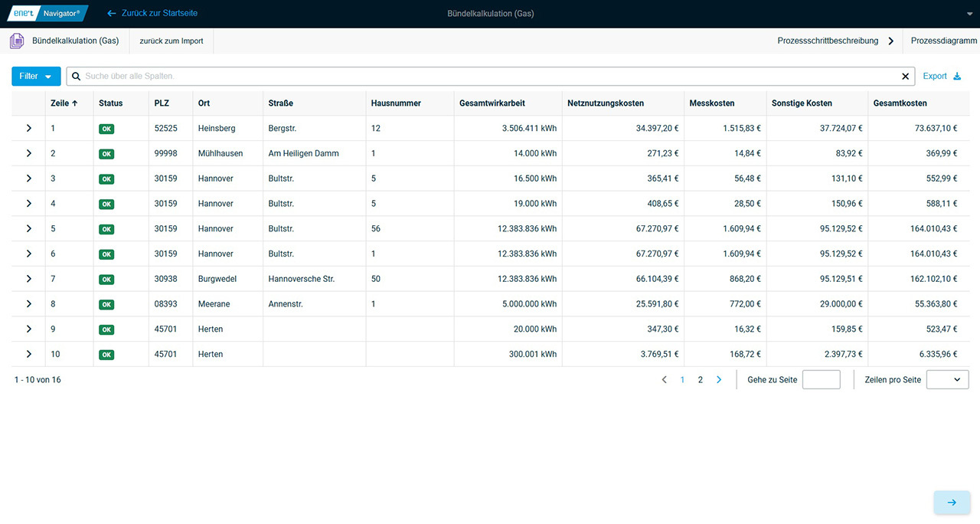Screen dimensions: 980x524
Task: Expand row 1 for Heinsberg
Action: (x=29, y=129)
